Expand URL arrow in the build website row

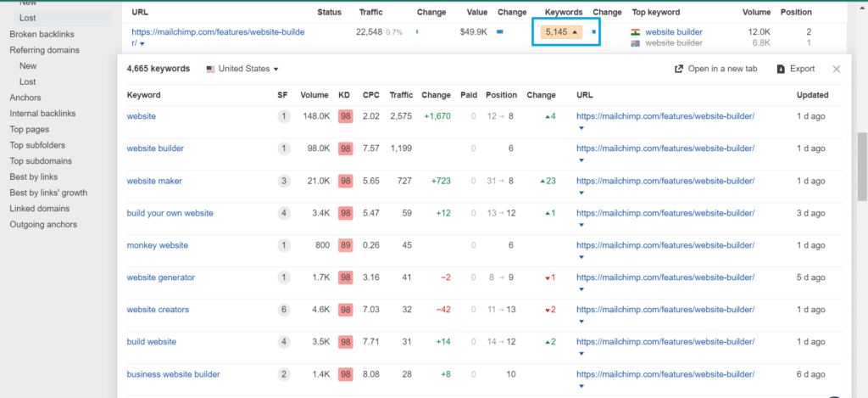[x=581, y=353]
